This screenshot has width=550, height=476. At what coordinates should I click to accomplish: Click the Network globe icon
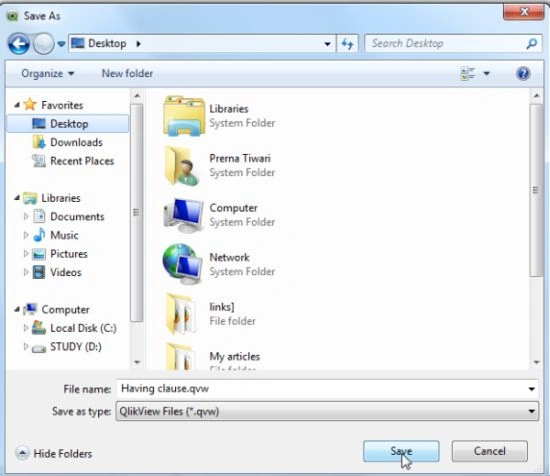tap(182, 264)
